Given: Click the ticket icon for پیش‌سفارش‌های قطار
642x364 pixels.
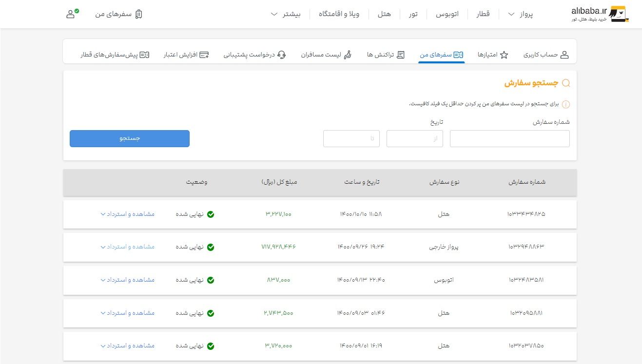Looking at the screenshot, I should click(x=144, y=55).
